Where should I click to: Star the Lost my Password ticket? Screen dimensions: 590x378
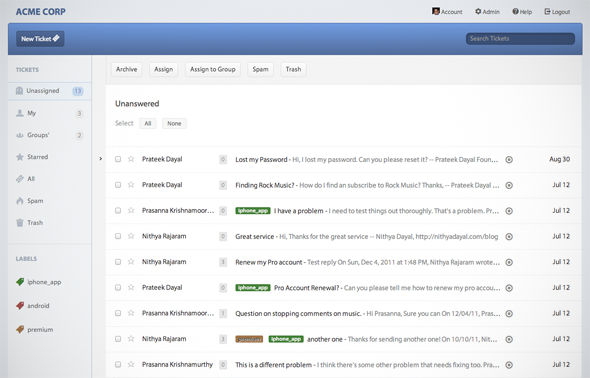click(x=131, y=159)
